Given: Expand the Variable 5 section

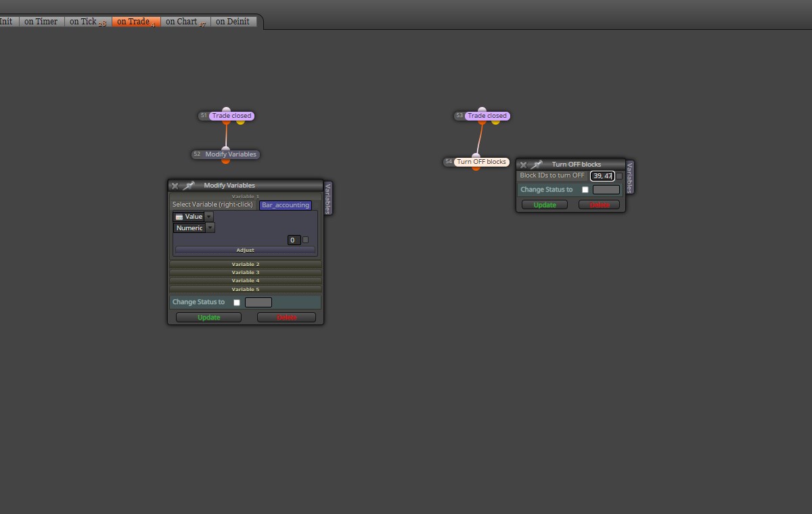Looking at the screenshot, I should (246, 289).
